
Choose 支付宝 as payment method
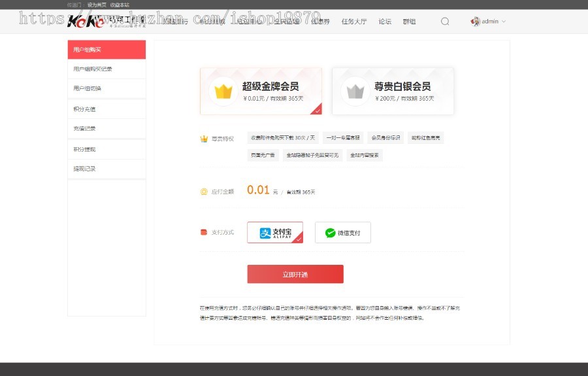coord(275,233)
